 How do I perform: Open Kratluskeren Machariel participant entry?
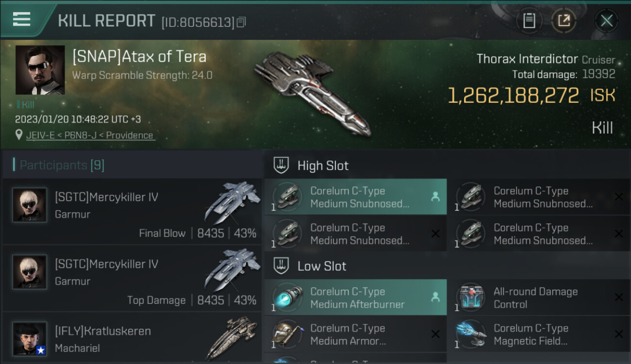(132, 338)
